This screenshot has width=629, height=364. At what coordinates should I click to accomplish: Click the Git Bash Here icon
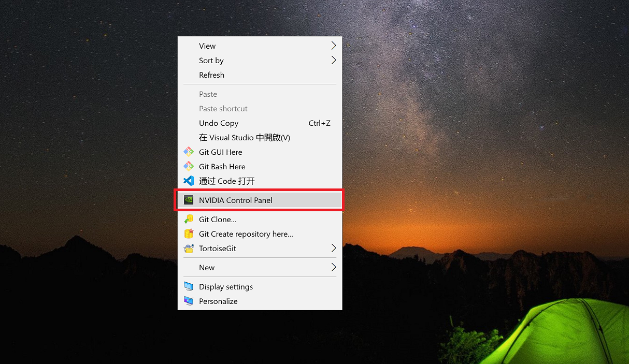(x=189, y=167)
